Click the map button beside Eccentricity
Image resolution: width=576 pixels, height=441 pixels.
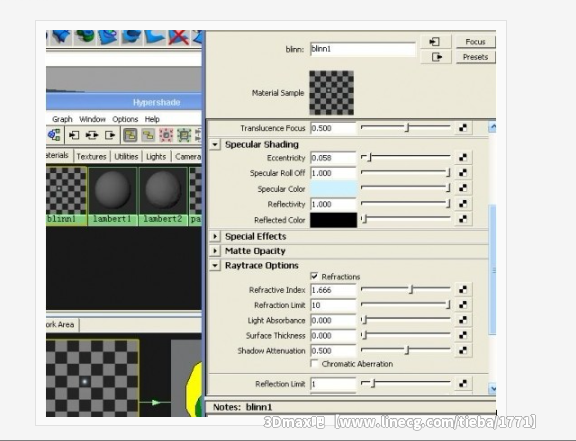click(x=463, y=158)
